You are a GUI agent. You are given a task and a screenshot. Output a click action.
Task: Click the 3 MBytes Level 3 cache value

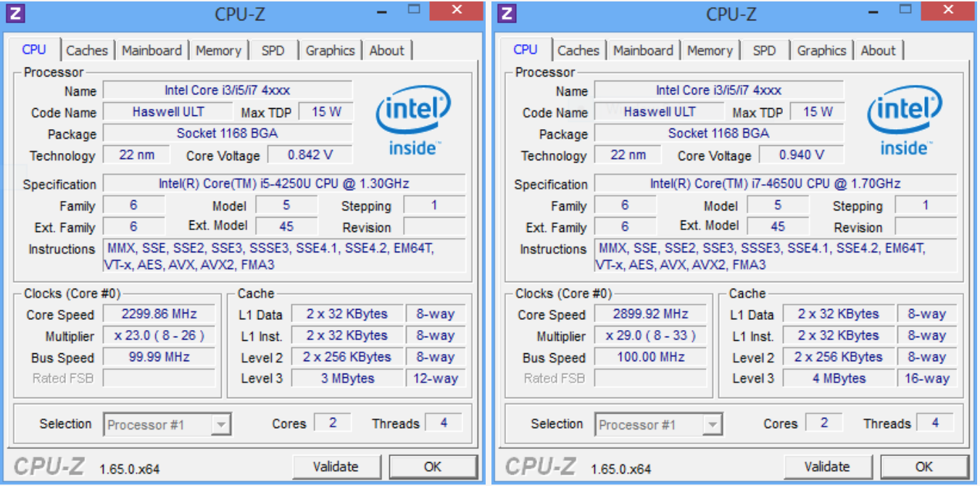click(x=347, y=378)
